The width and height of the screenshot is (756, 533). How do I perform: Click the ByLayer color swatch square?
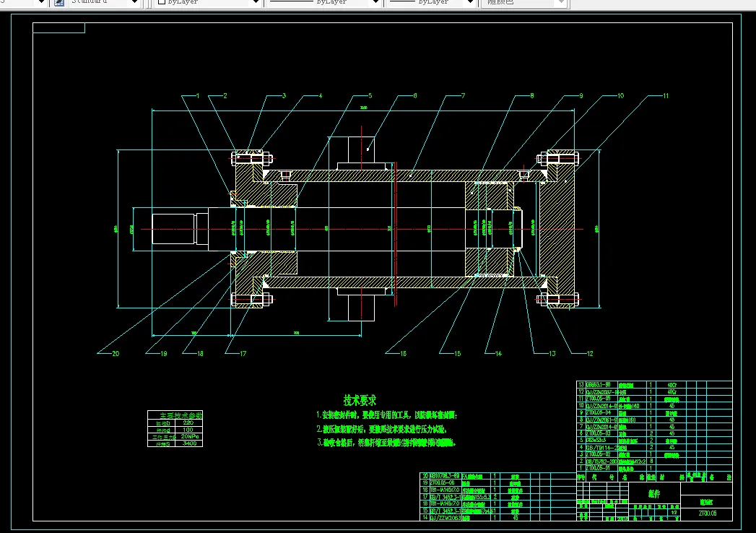click(162, 2)
